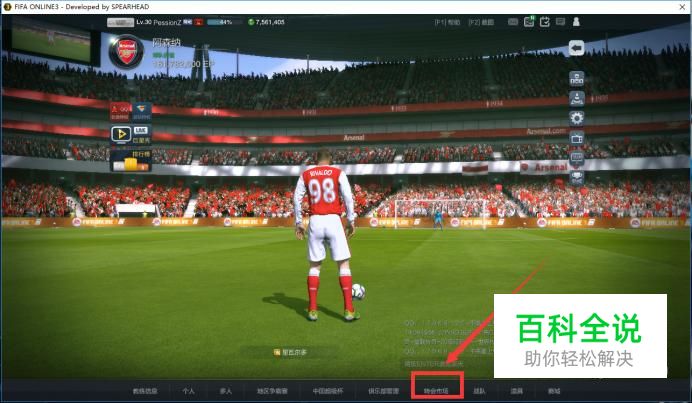692x403 pixels.
Task: Click the monitor icon below the TV icon
Action: tap(576, 158)
